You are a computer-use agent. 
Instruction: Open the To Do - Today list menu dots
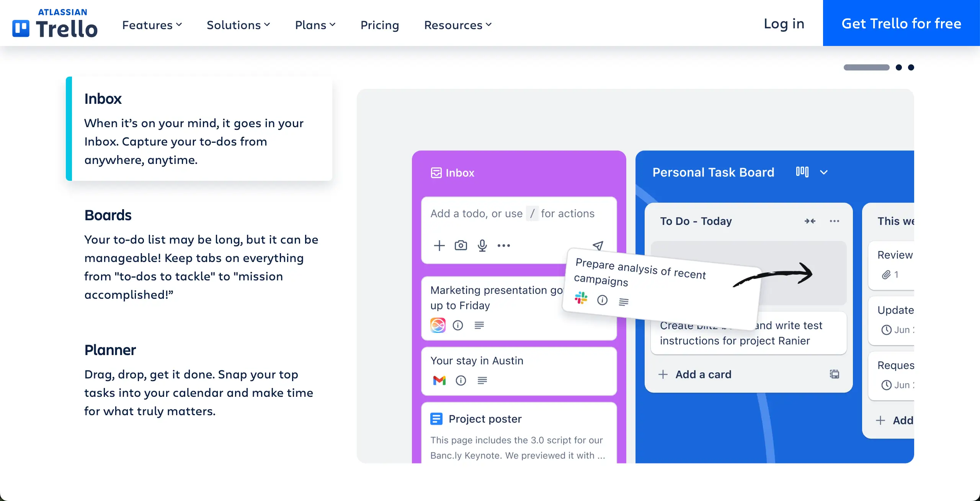835,221
